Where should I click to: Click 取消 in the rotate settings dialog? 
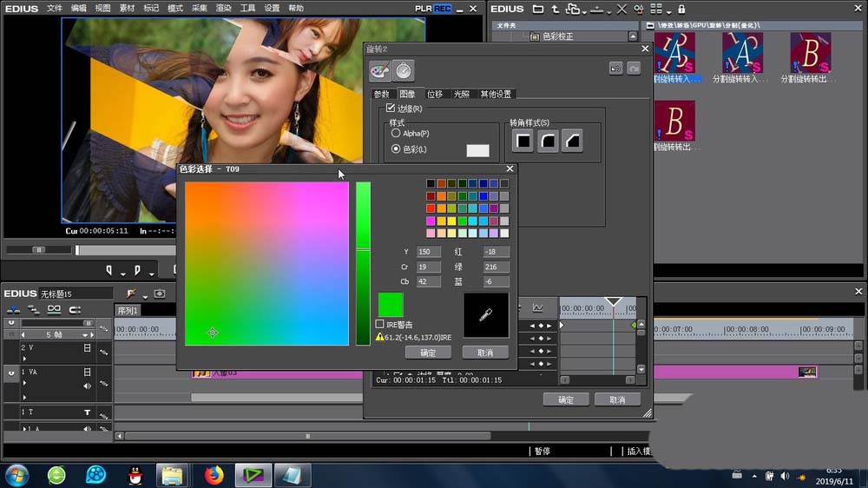617,399
